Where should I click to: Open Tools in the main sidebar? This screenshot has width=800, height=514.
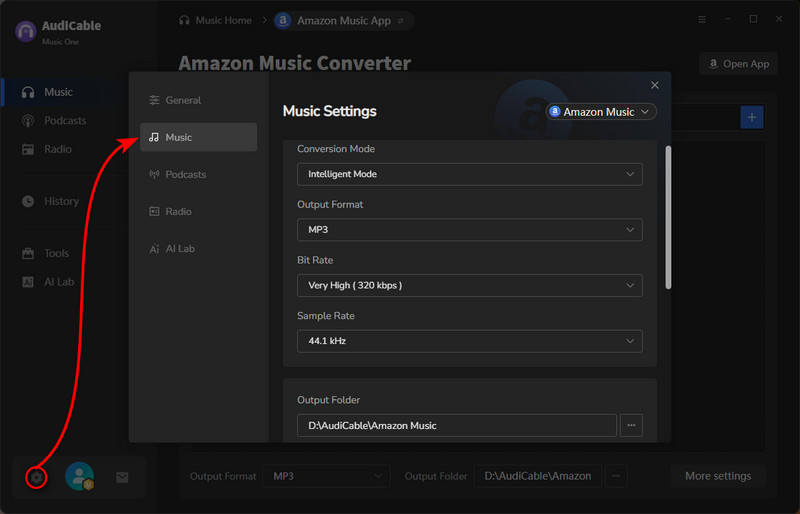[x=46, y=253]
